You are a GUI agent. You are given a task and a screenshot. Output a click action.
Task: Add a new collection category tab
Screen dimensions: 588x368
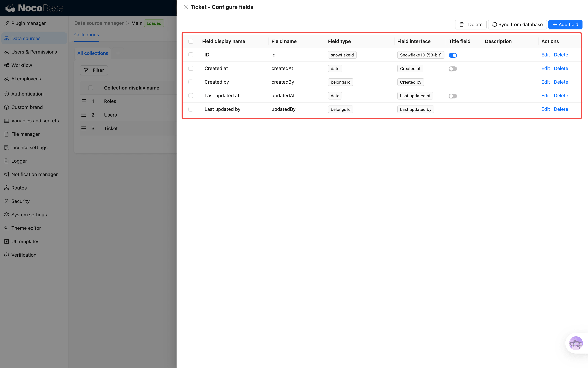(118, 53)
